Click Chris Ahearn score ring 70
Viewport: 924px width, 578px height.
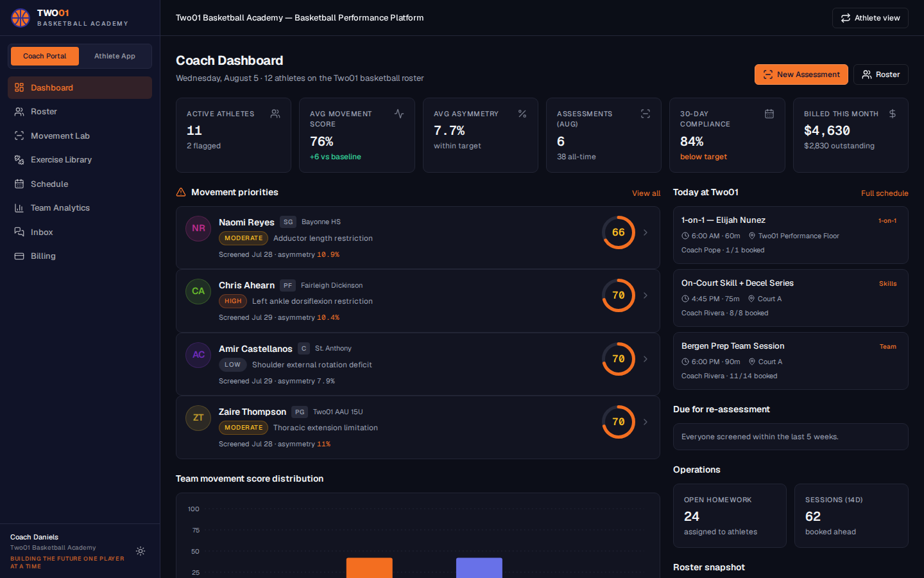[619, 295]
